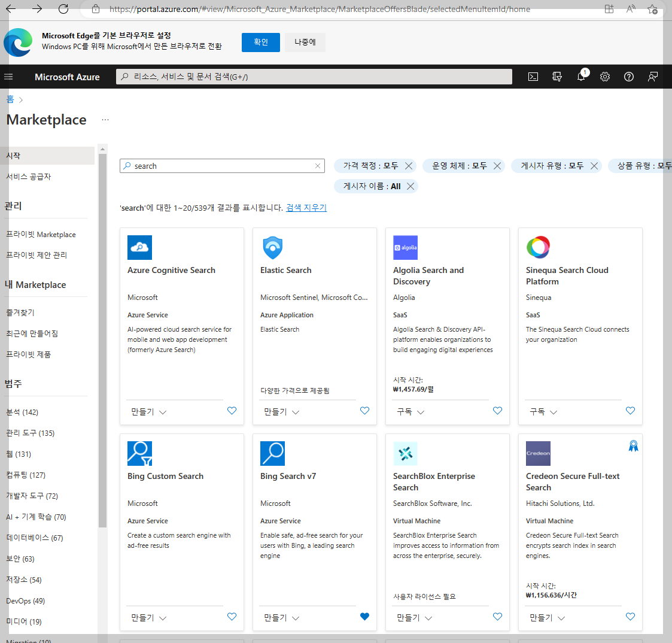Image resolution: width=672 pixels, height=643 pixels.
Task: Focus the portal global search bar
Action: (314, 77)
